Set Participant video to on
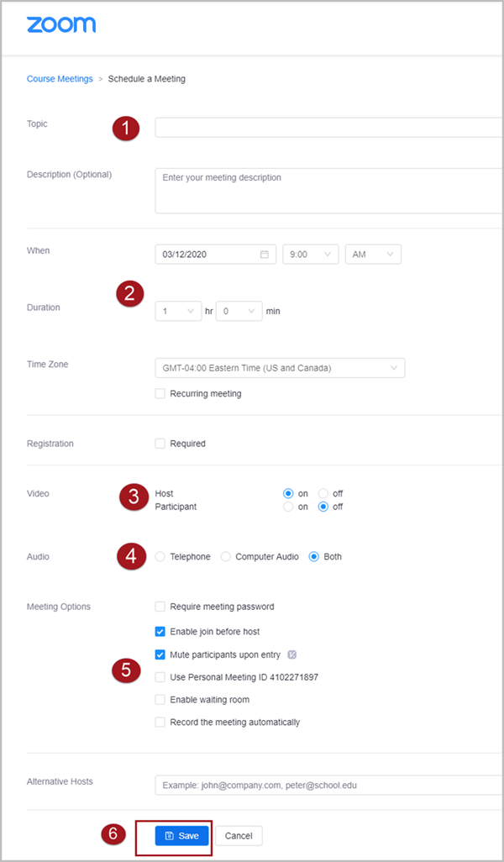This screenshot has width=504, height=862. pos(288,507)
